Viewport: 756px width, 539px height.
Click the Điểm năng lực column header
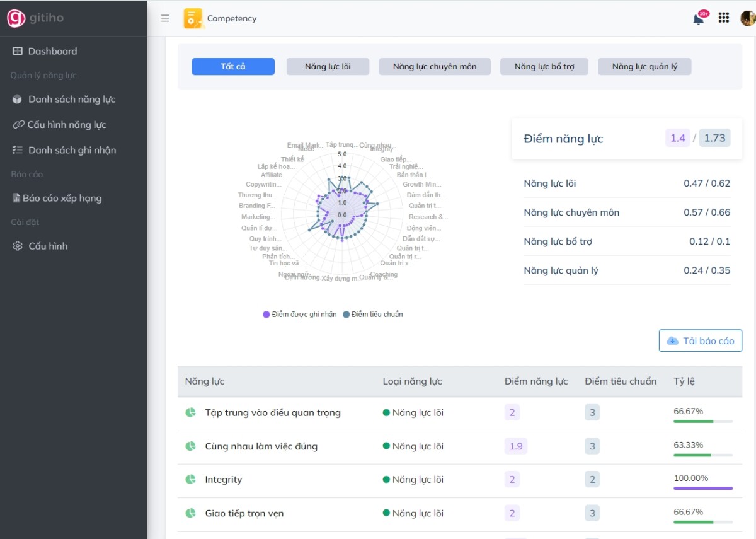536,381
